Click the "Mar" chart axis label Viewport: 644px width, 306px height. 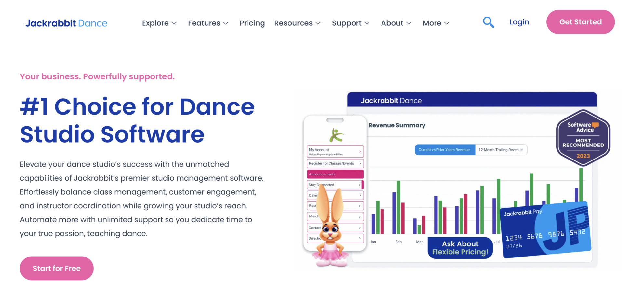(x=419, y=242)
